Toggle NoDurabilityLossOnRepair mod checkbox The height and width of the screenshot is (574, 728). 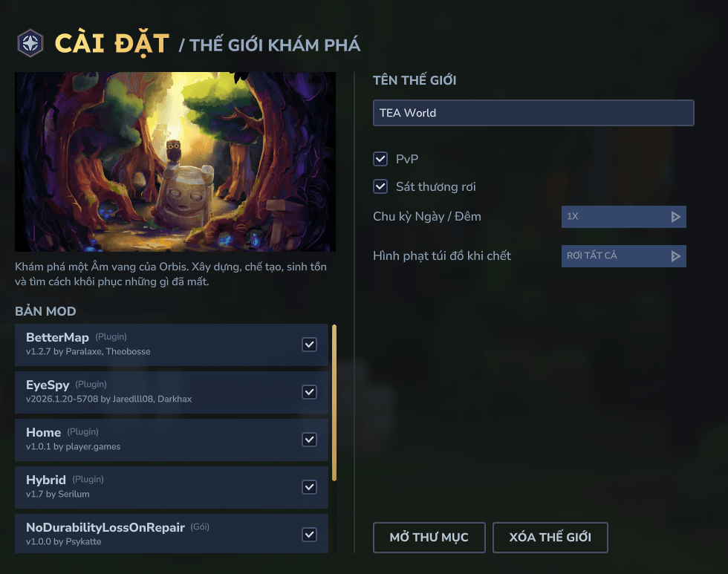point(310,535)
